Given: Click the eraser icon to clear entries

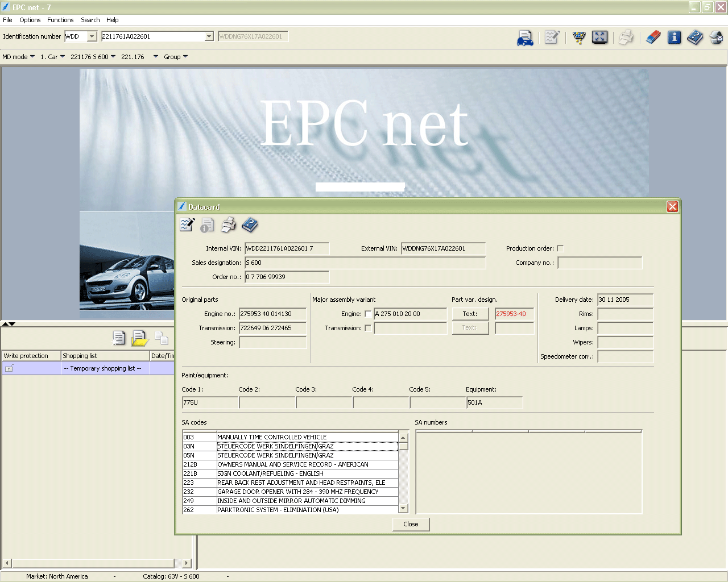Looking at the screenshot, I should [653, 38].
